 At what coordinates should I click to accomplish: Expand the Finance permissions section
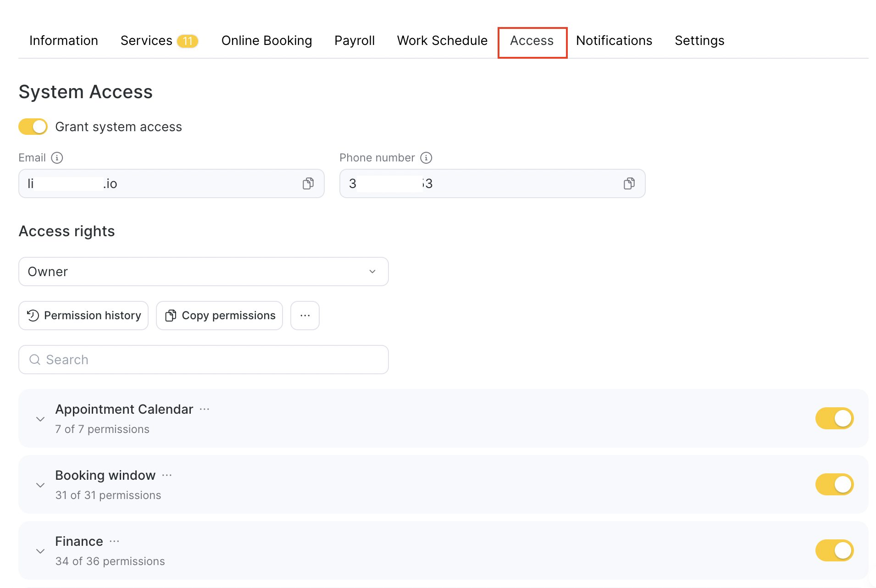40,551
